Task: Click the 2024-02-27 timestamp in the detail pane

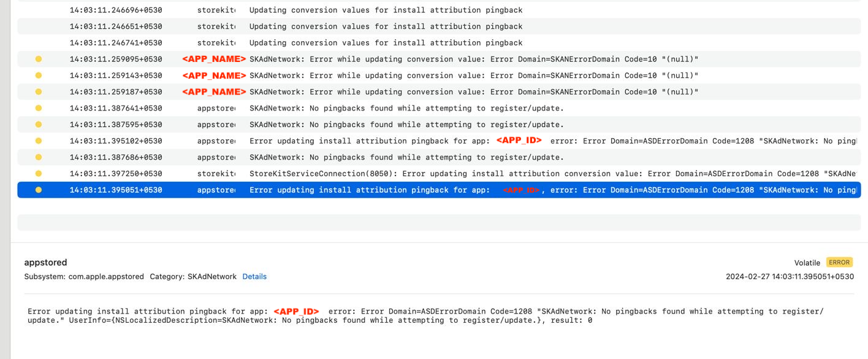Action: 790,277
